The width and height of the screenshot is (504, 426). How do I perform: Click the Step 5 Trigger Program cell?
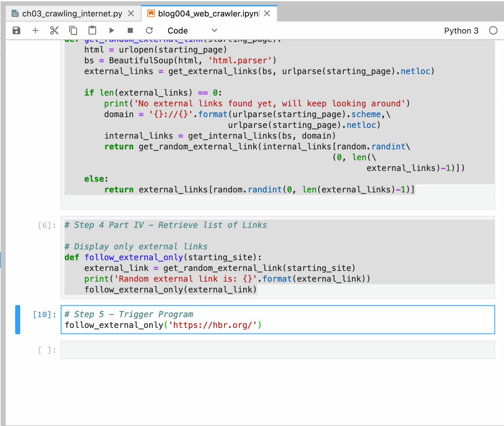coord(278,320)
